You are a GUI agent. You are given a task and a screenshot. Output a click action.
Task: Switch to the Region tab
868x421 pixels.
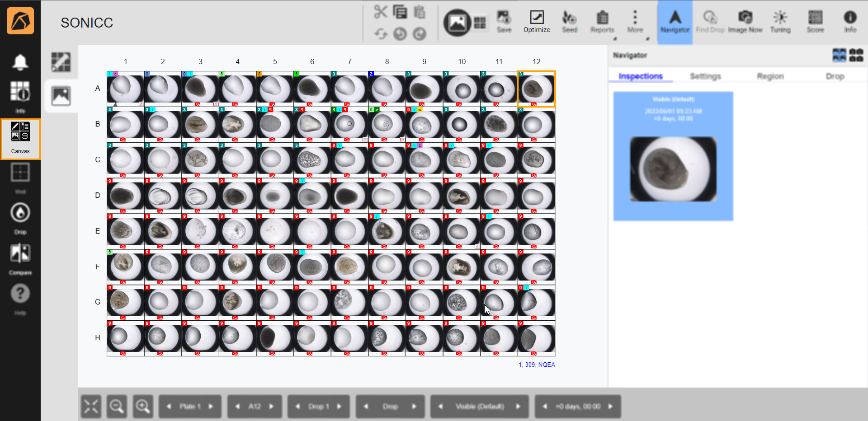coord(770,76)
